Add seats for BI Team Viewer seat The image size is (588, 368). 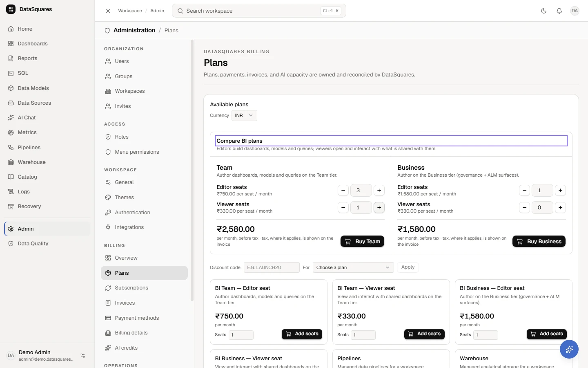[424, 334]
